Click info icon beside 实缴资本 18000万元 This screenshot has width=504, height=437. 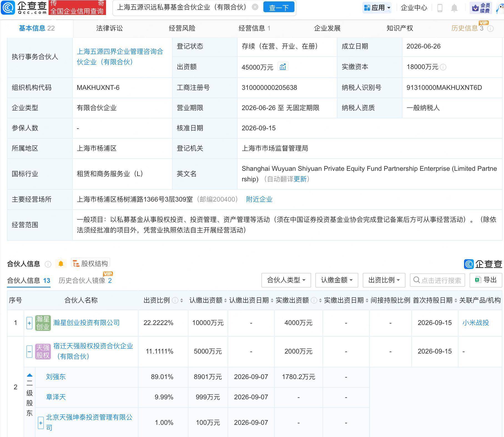(x=443, y=67)
